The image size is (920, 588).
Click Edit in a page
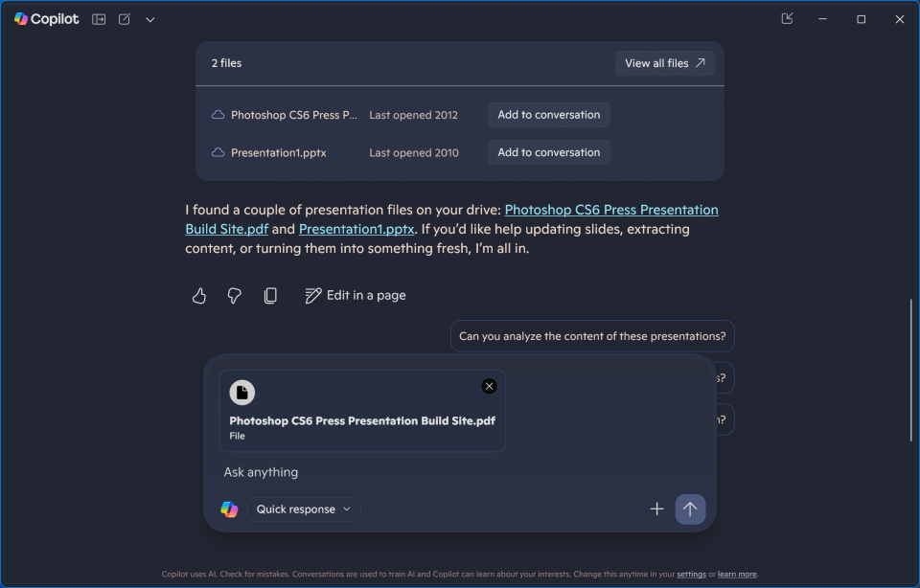coord(355,296)
